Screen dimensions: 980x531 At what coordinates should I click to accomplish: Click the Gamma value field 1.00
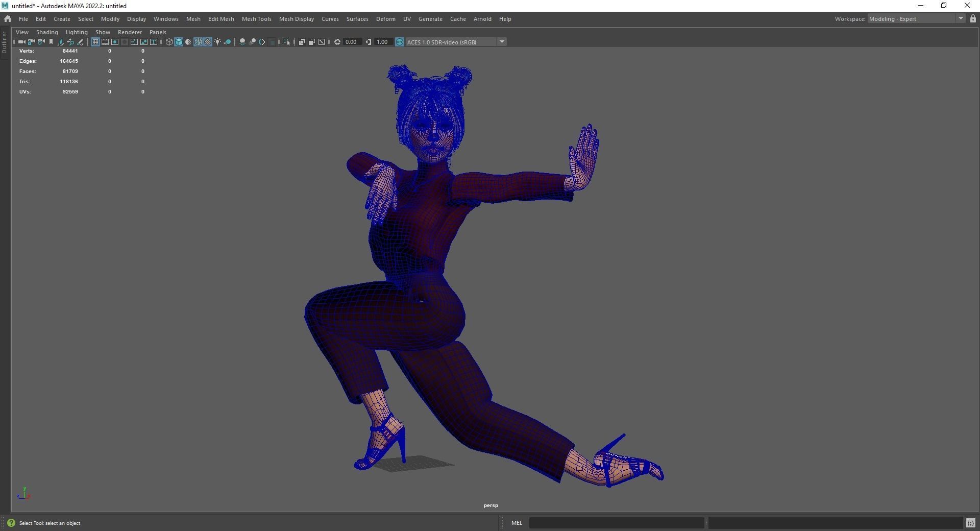[383, 42]
